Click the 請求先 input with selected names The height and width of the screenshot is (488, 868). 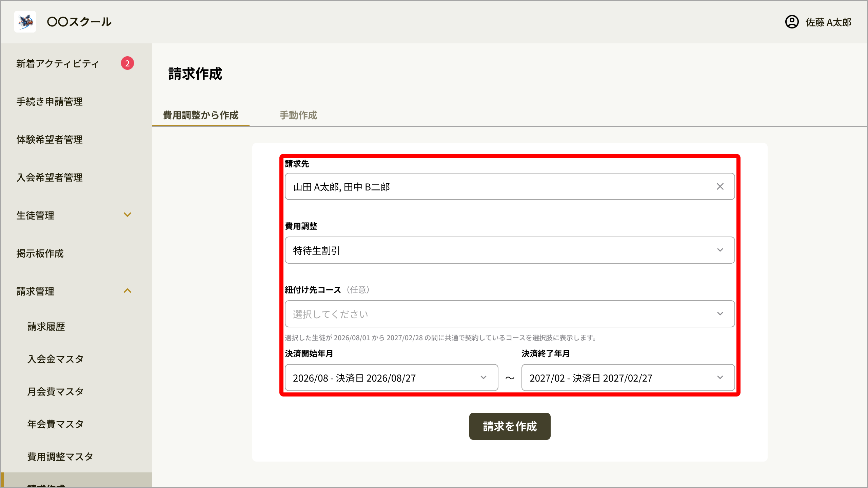click(x=510, y=186)
